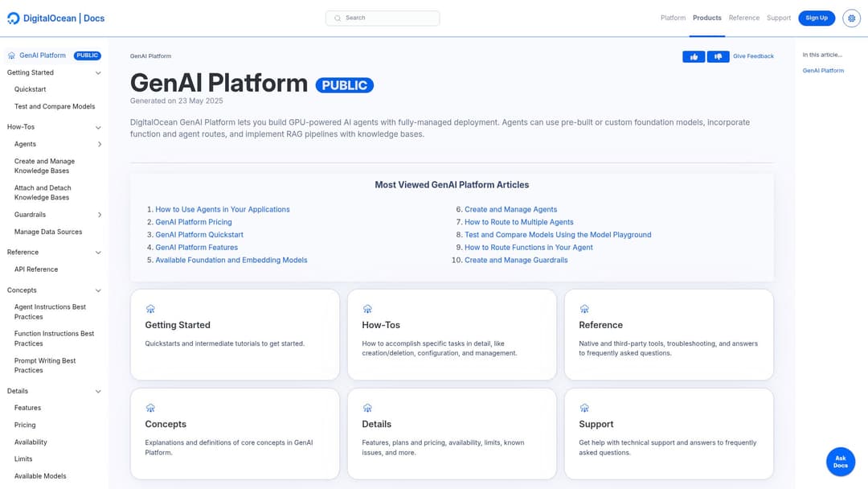The width and height of the screenshot is (868, 489).
Task: Focus the Search input field
Action: coord(383,18)
